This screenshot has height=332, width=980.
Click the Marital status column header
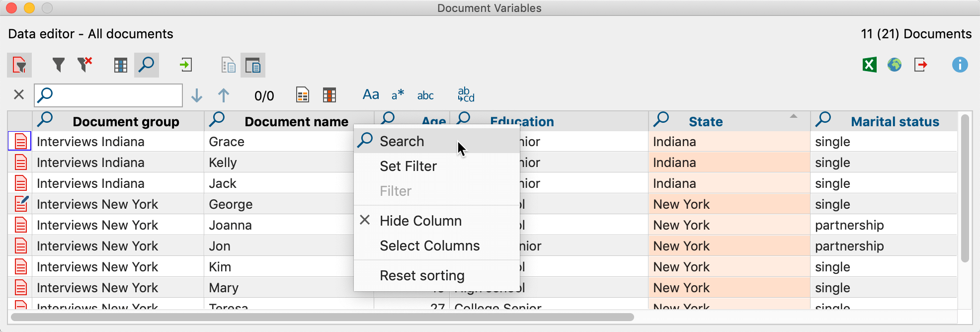click(895, 122)
